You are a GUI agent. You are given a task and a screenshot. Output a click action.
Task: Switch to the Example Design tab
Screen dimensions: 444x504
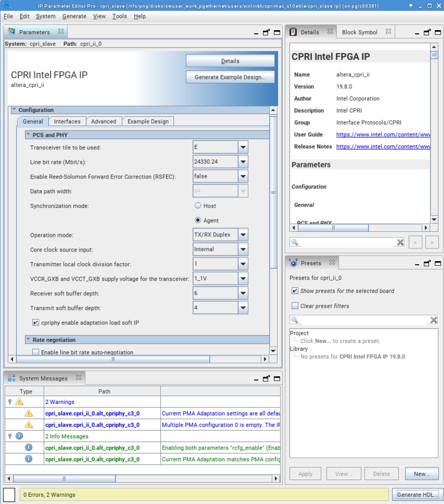pos(148,121)
